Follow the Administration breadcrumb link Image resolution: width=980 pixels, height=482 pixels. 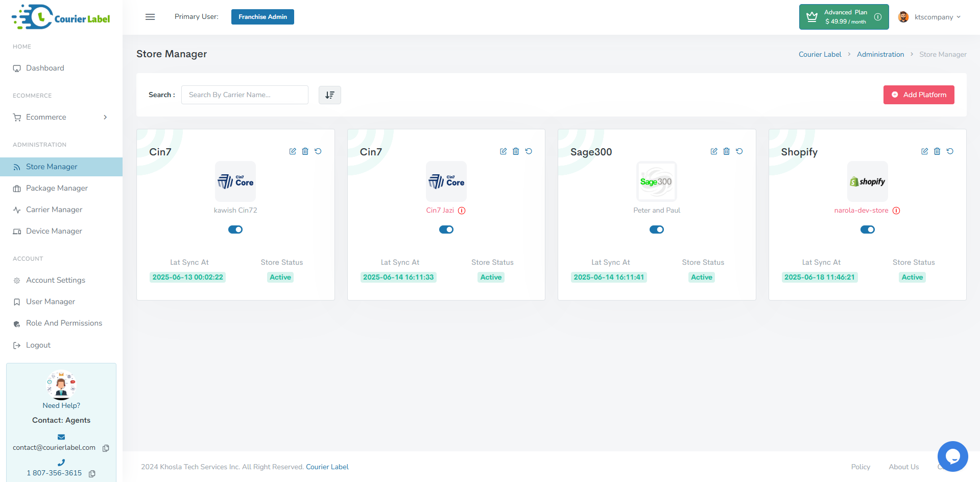pos(880,54)
